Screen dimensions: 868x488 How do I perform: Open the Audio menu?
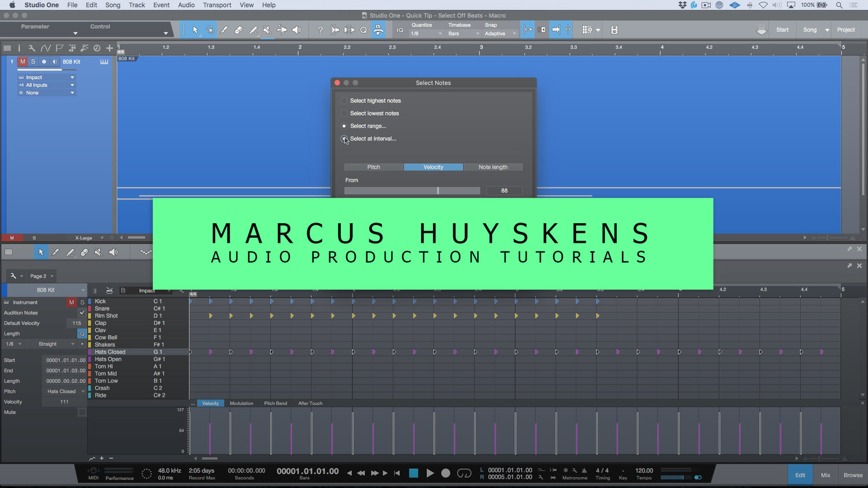tap(186, 5)
